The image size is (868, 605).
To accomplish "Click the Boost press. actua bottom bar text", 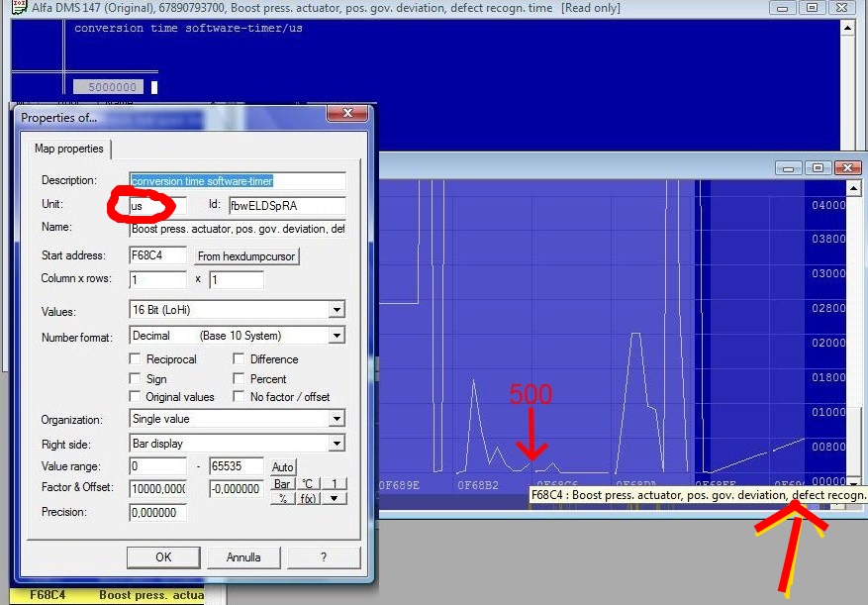I will tap(151, 595).
